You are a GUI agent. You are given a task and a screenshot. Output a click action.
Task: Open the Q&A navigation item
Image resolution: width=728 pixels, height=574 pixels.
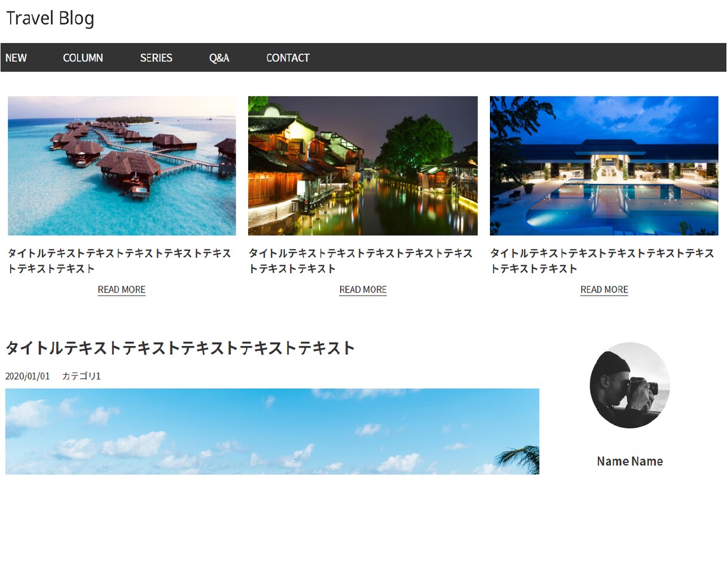tap(219, 58)
